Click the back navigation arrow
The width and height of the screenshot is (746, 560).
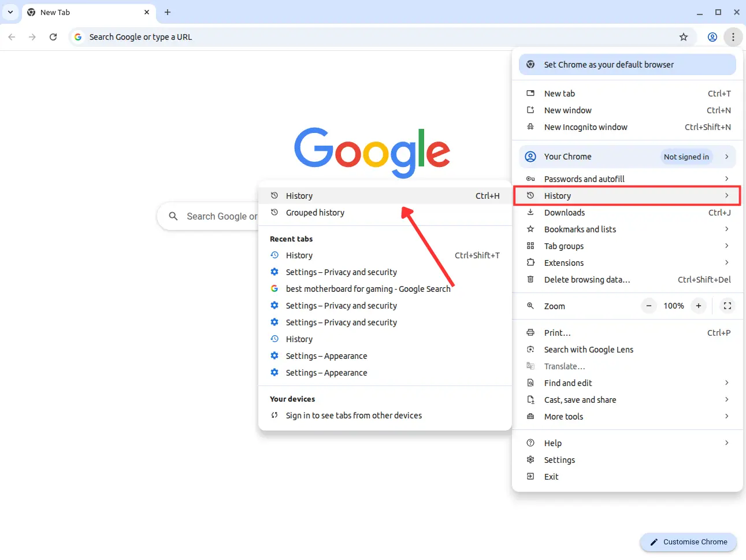pyautogui.click(x=12, y=37)
